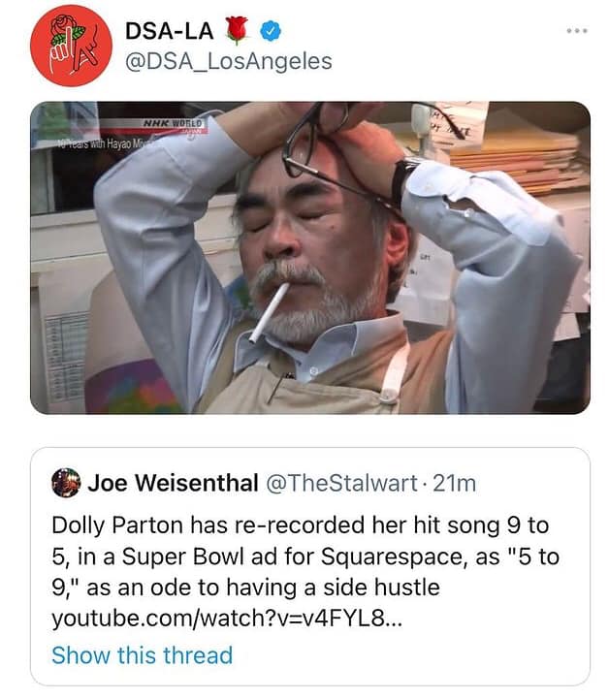
Task: Open Joe Weisenthal's small profile picture
Action: coord(66,483)
